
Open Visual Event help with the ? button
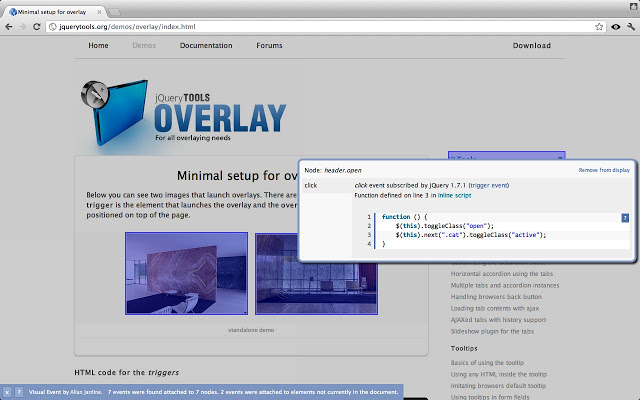[x=19, y=392]
